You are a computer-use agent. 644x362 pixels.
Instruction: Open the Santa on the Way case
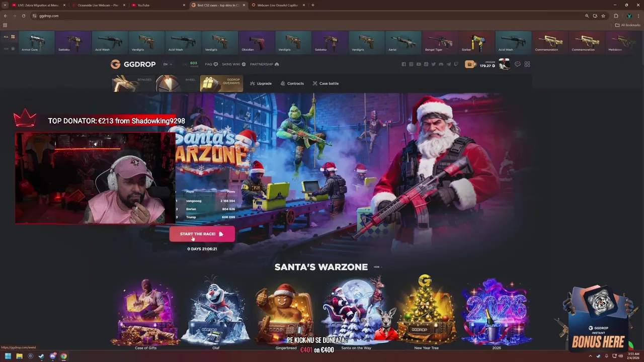tap(356, 313)
